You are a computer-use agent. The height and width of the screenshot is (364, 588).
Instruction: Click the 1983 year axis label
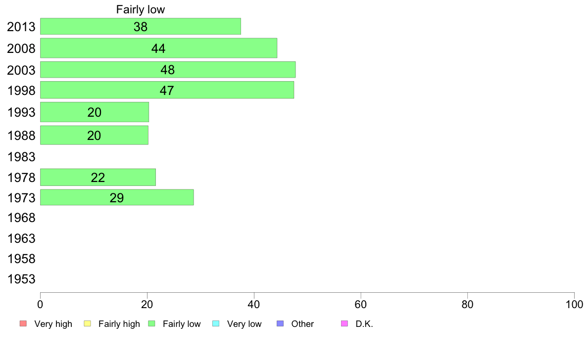[x=21, y=157]
